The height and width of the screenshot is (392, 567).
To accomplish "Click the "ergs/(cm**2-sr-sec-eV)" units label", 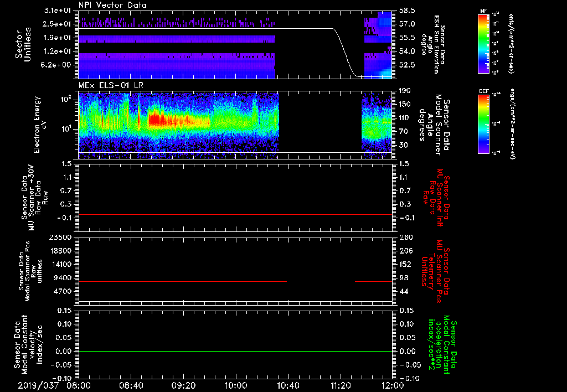I will click(512, 123).
